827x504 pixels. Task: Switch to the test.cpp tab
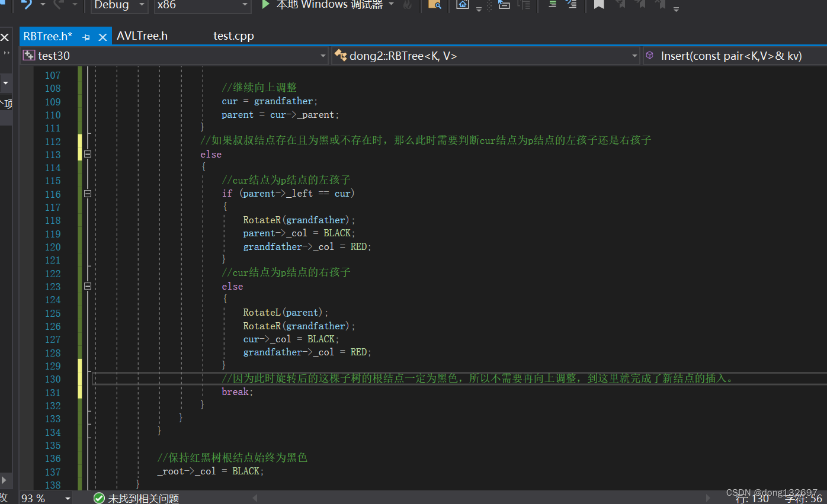233,36
